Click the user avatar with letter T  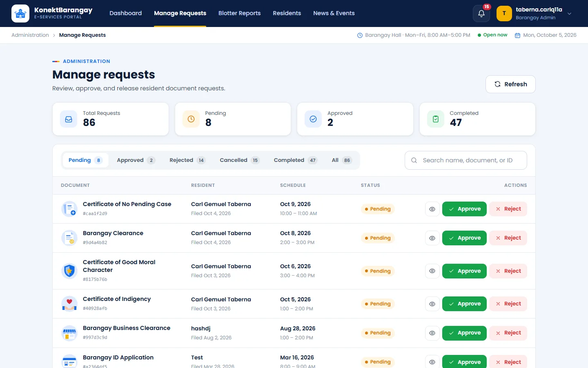[504, 13]
